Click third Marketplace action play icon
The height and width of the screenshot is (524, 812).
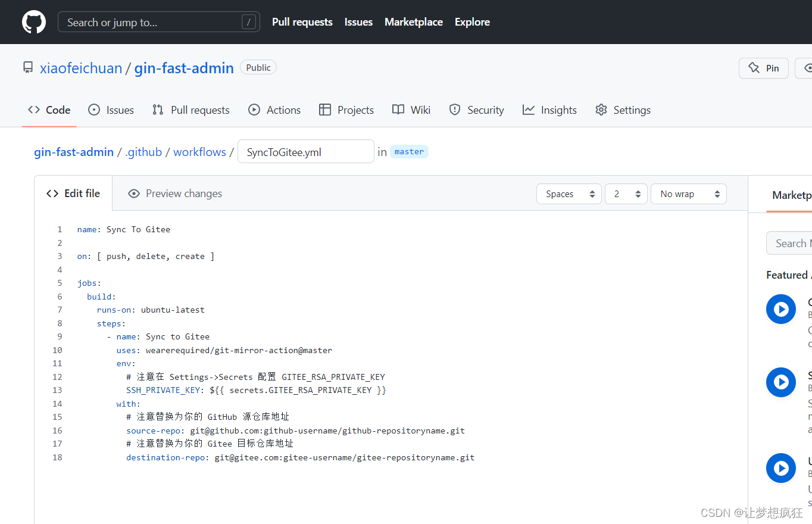(x=781, y=468)
